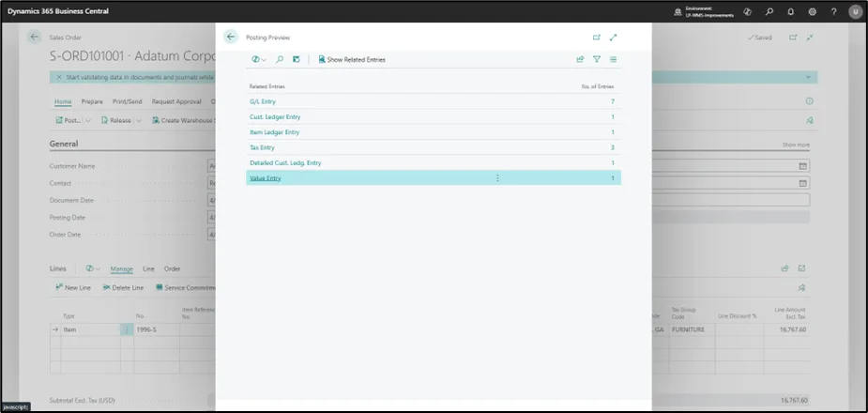The width and height of the screenshot is (868, 413).
Task: Click the search icon in Posting Preview toolbar
Action: (280, 59)
